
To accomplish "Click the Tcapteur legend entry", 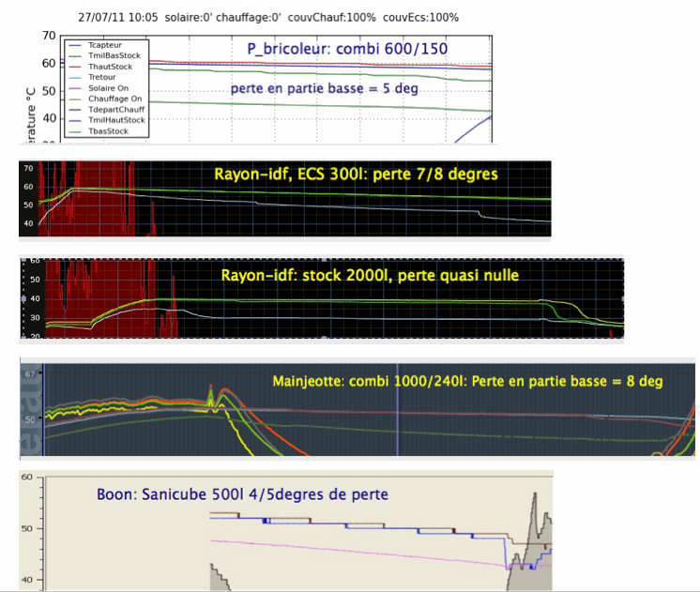I will (x=110, y=44).
